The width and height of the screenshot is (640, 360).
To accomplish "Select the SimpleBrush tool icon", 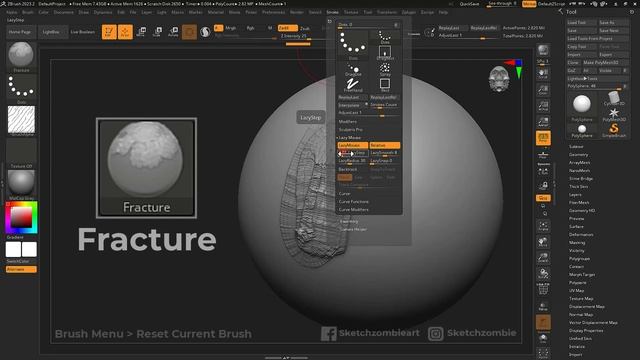I will click(x=613, y=131).
